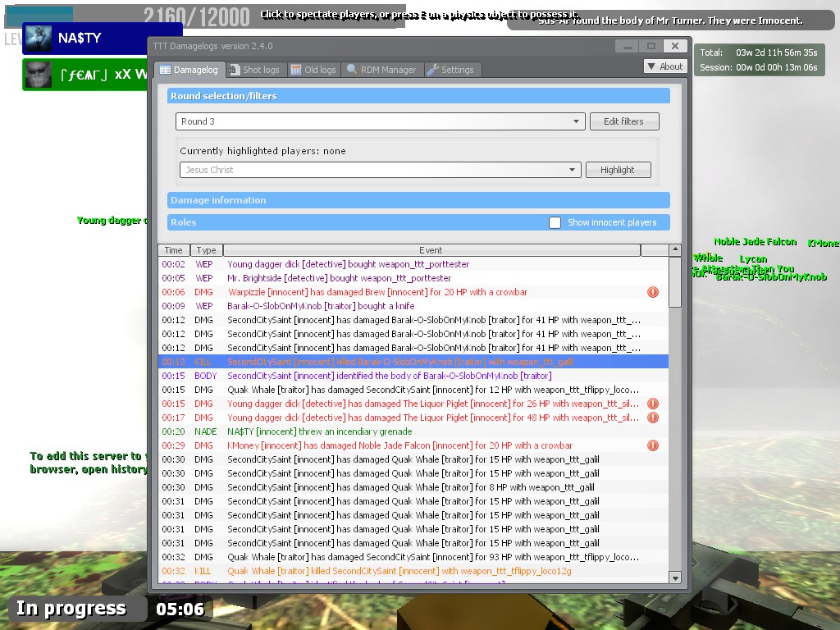Viewport: 840px width, 630px height.
Task: Open the Settings tab
Action: (x=452, y=70)
